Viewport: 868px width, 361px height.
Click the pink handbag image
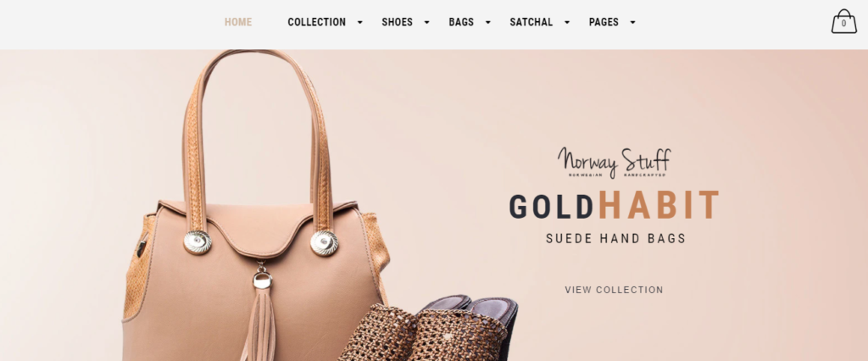pos(257,205)
